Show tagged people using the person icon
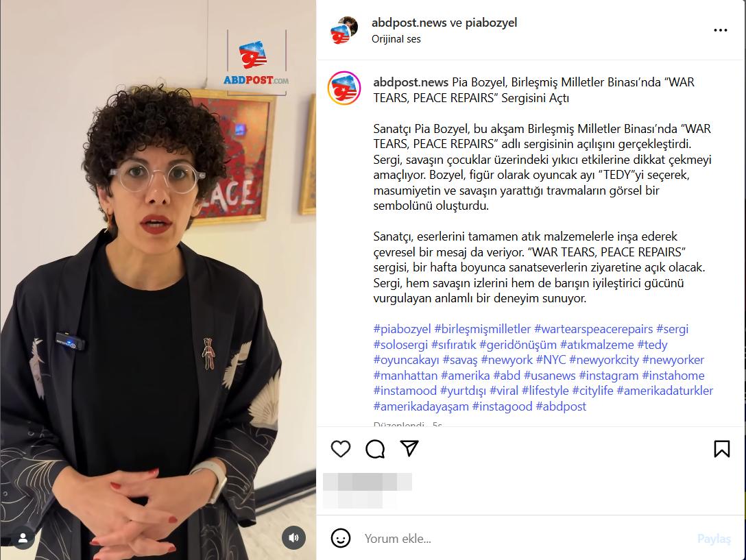This screenshot has width=746, height=560. [23, 537]
